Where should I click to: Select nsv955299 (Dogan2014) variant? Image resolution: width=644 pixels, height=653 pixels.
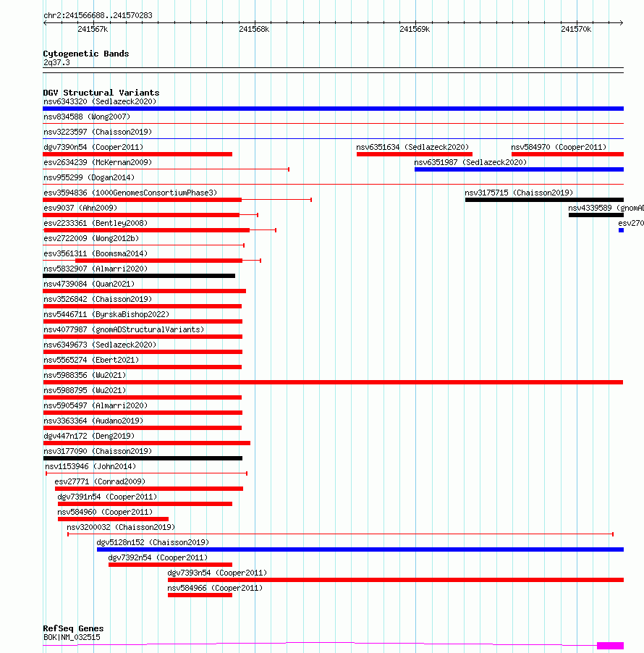[x=89, y=177]
